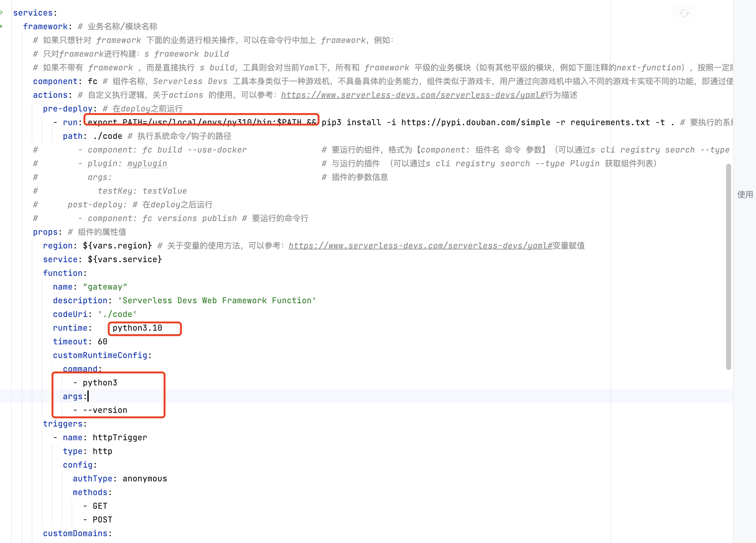Click the "description:" key
The width and height of the screenshot is (756, 543).
pyautogui.click(x=82, y=300)
